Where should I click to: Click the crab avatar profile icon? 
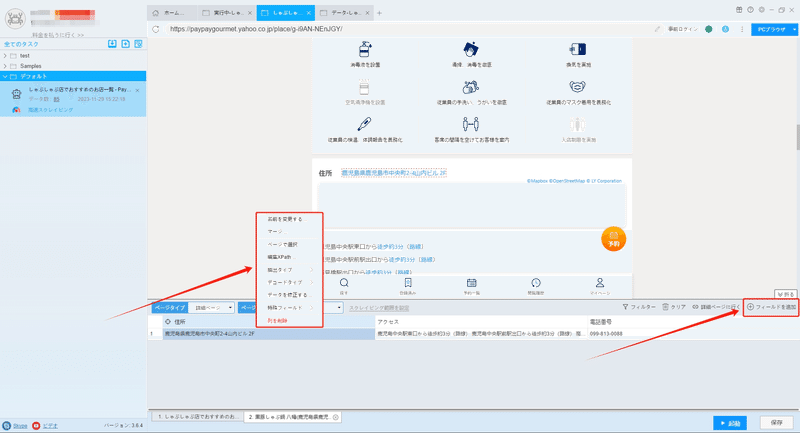tap(15, 19)
